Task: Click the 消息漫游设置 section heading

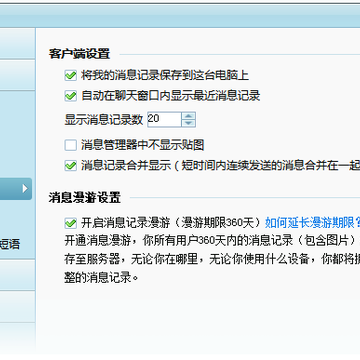Action: (x=85, y=198)
